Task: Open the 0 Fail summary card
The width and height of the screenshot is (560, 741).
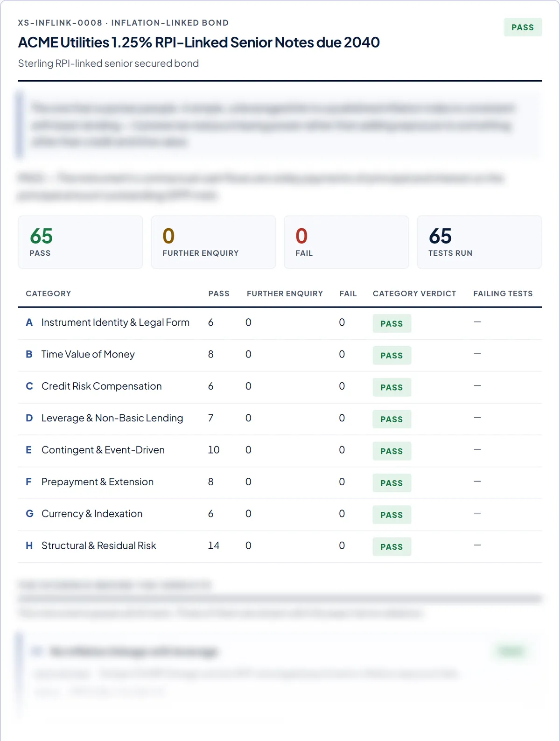Action: (x=346, y=242)
